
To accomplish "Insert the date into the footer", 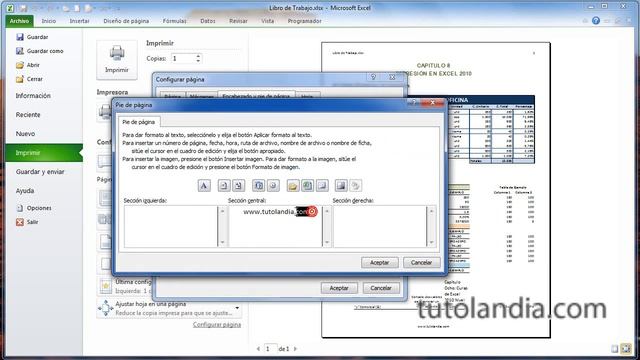I will pyautogui.click(x=258, y=186).
